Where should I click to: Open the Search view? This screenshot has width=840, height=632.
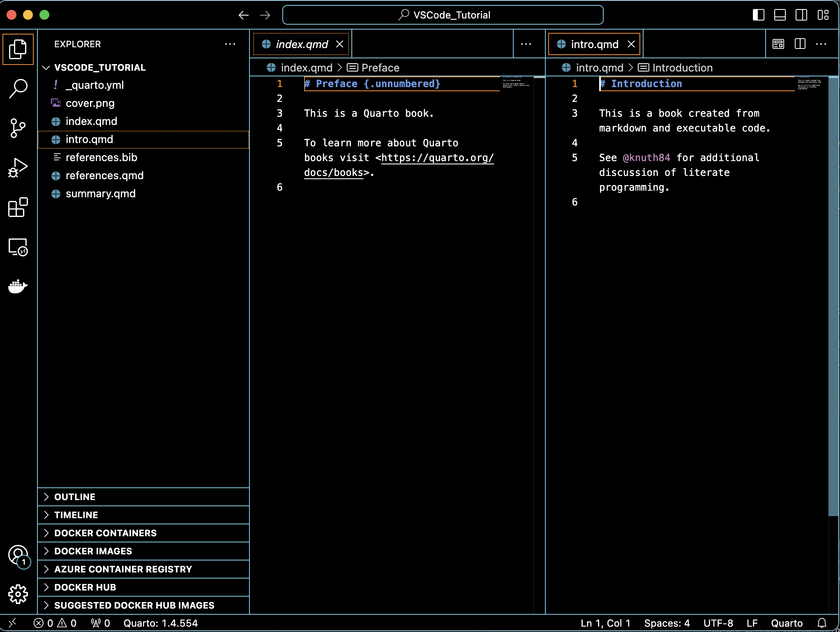click(18, 88)
